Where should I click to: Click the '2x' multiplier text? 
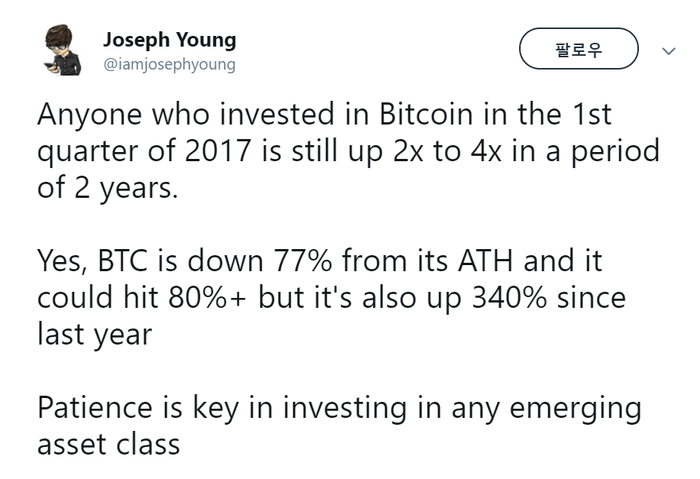coord(408,151)
